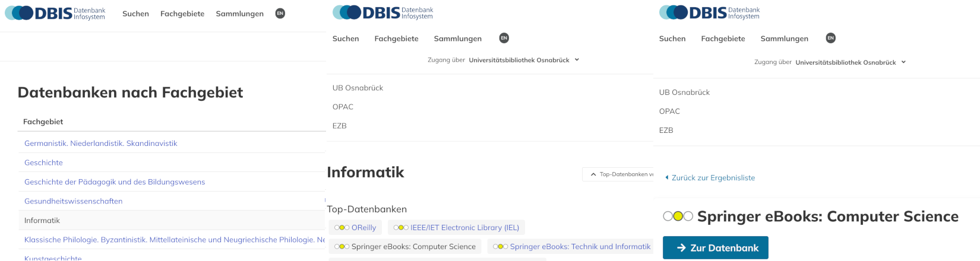Open the OPAC link in the right panel
The image size is (980, 261).
click(x=669, y=112)
